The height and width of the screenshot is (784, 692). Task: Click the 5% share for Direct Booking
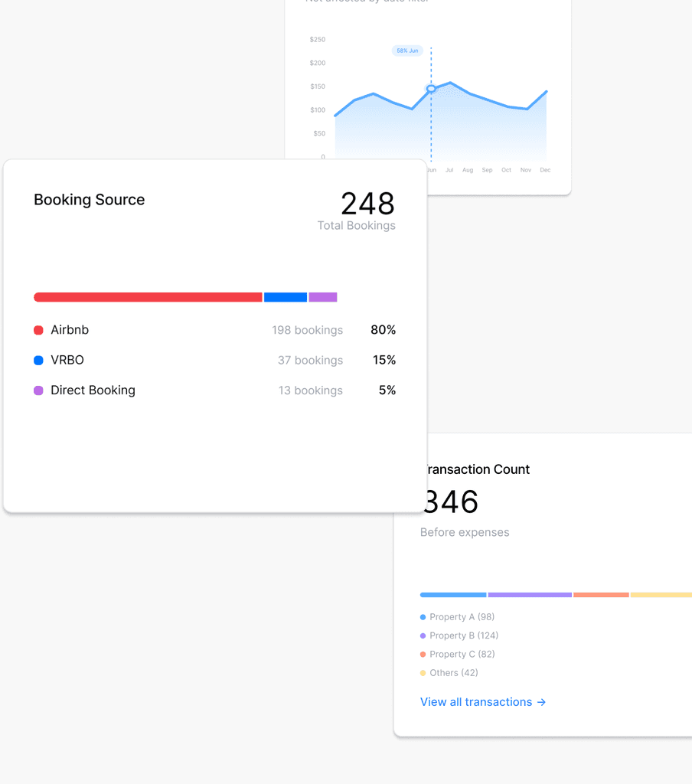387,390
